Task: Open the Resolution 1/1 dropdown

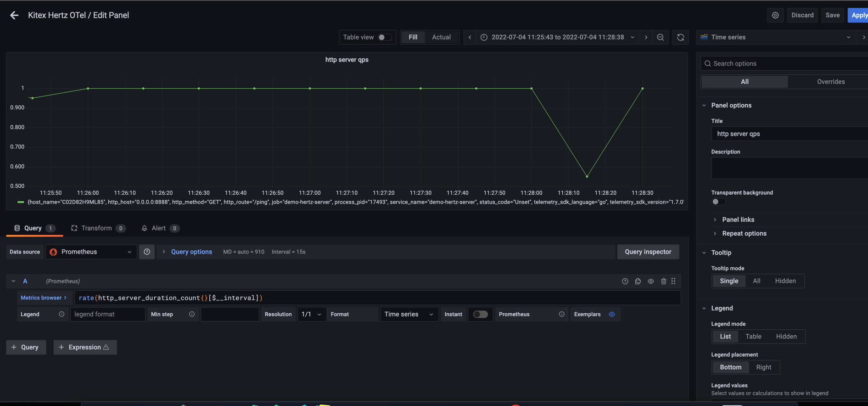Action: (312, 314)
